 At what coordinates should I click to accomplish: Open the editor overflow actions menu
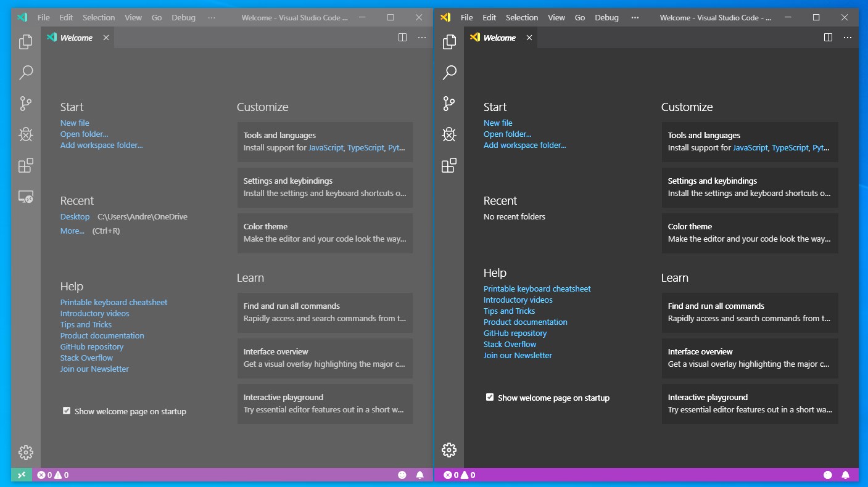(422, 37)
